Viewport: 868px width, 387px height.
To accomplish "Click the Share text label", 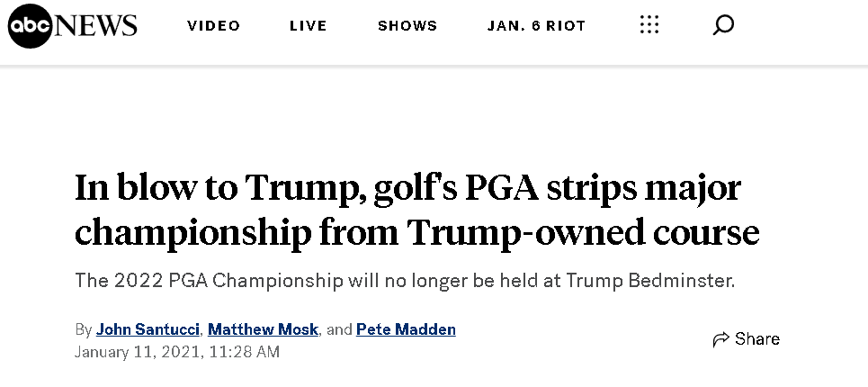I will [x=757, y=338].
